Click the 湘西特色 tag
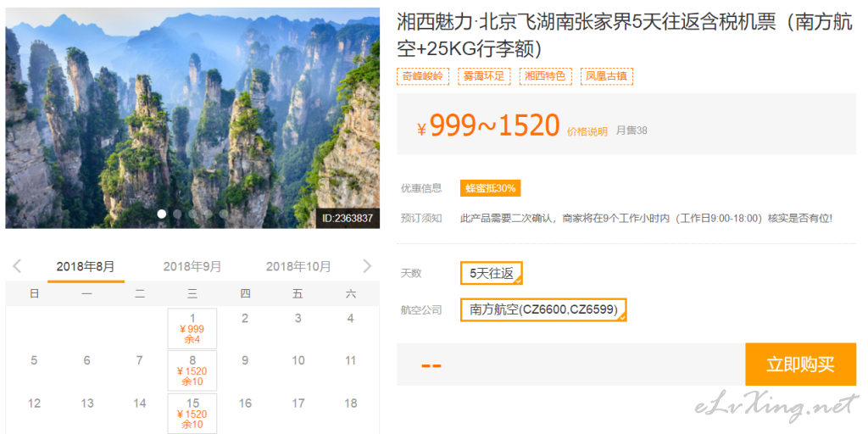Viewport: 868px width, 434px height. tap(545, 76)
